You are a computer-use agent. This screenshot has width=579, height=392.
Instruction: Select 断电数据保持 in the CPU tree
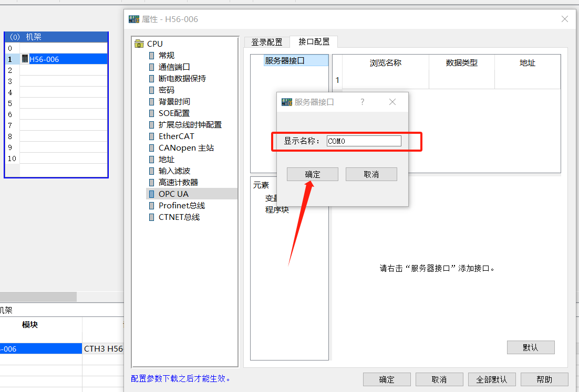[x=182, y=79]
